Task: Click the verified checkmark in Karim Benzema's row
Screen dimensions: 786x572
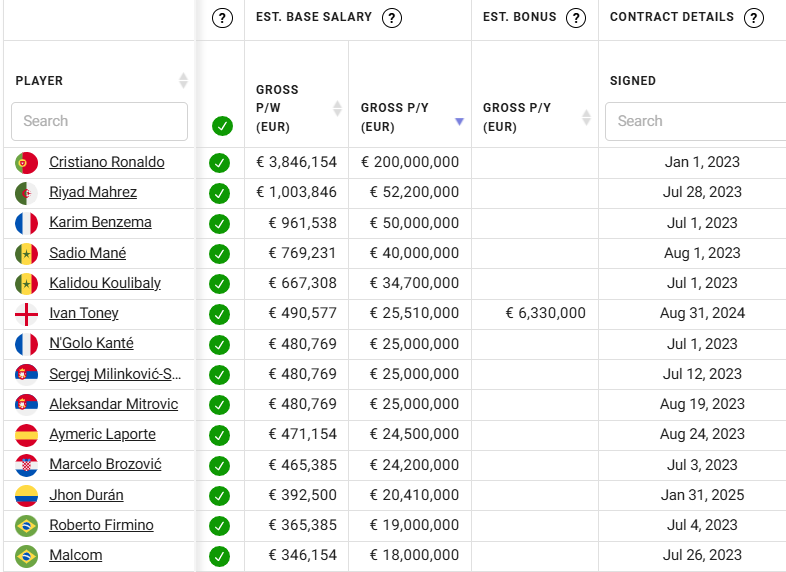Action: click(219, 223)
